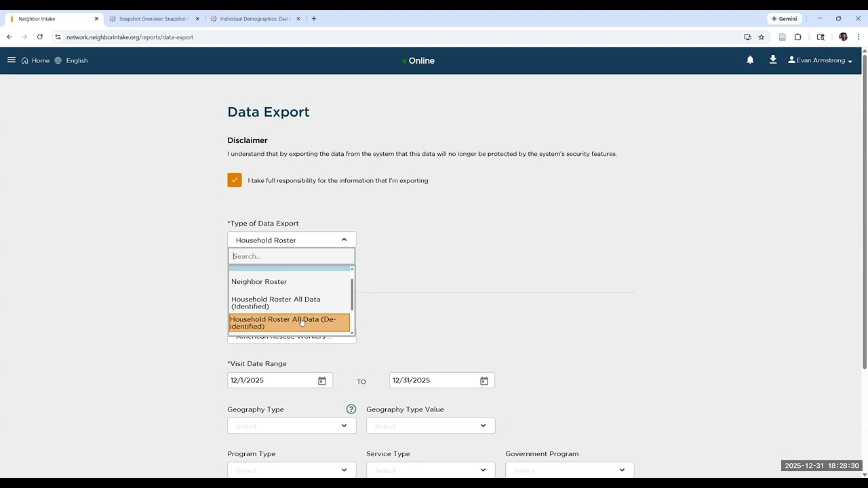The width and height of the screenshot is (868, 488).
Task: Click the globe language icon
Action: click(58, 60)
